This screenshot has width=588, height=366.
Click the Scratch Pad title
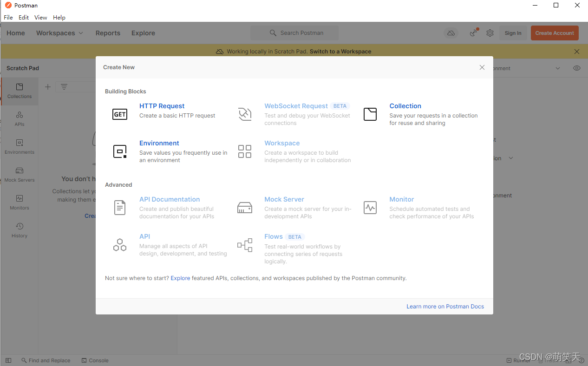point(23,68)
